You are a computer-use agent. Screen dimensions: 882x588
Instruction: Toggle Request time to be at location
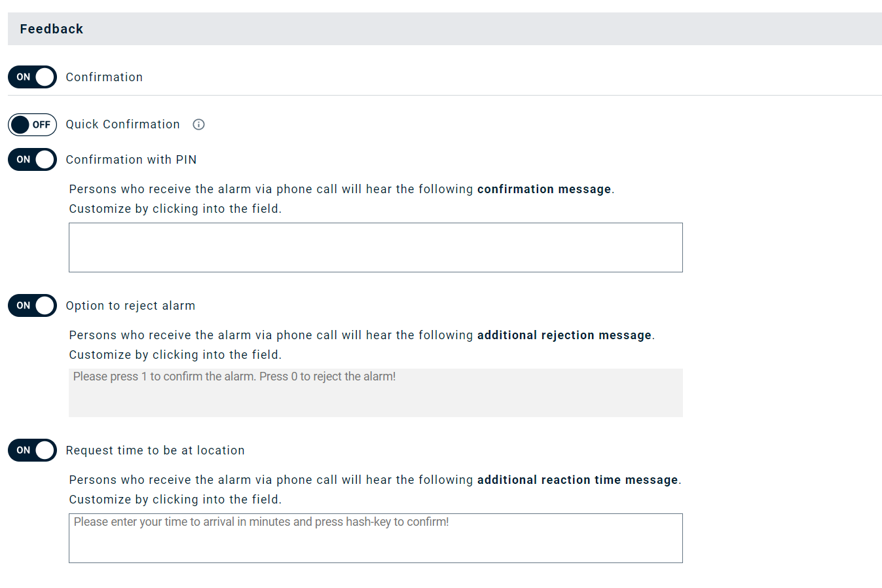pos(32,450)
